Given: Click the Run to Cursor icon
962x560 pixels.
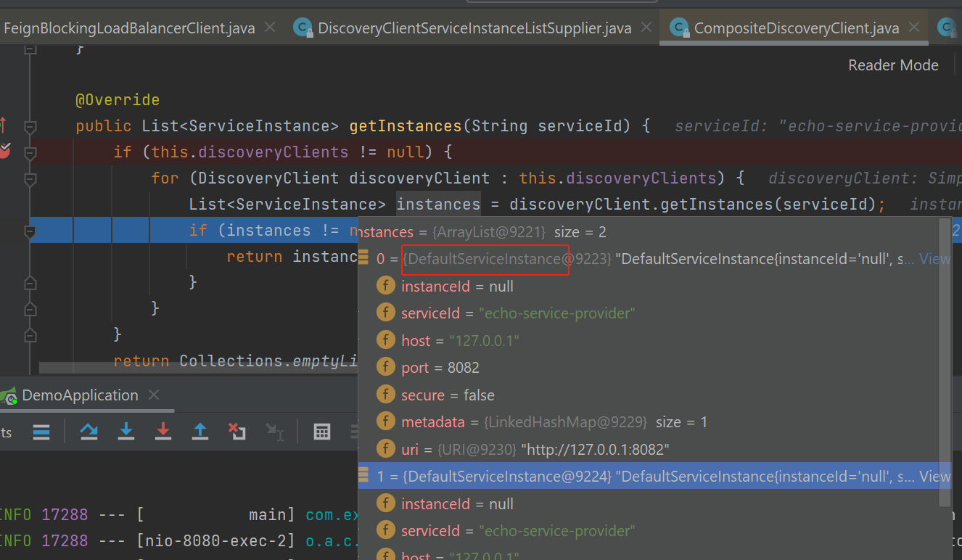Looking at the screenshot, I should click(x=274, y=432).
